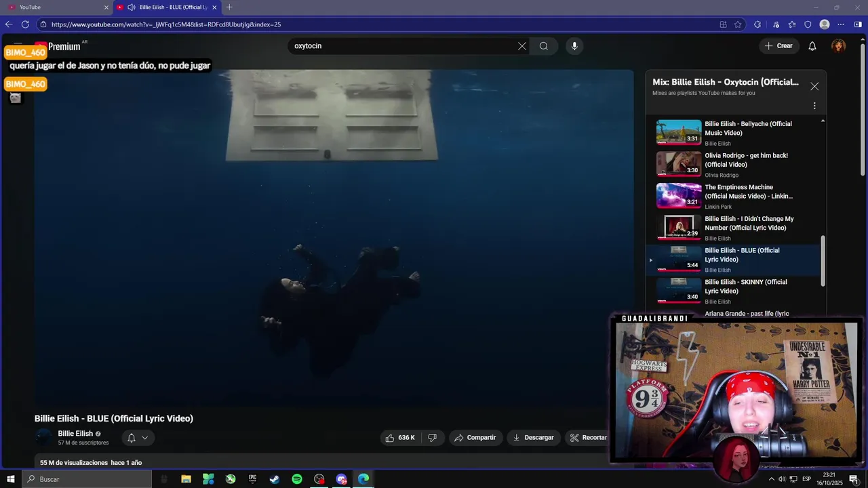Mute the tab via speaker icon
Viewport: 868px width, 488px height.
(132, 7)
